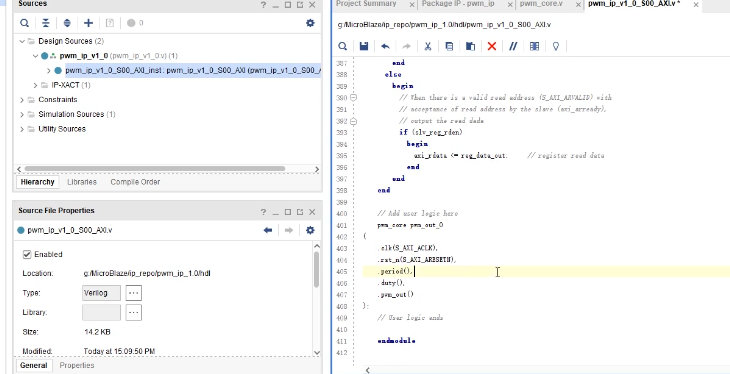Click Sources panel horizontal scrollbar
The image size is (730, 374).
[155, 169]
